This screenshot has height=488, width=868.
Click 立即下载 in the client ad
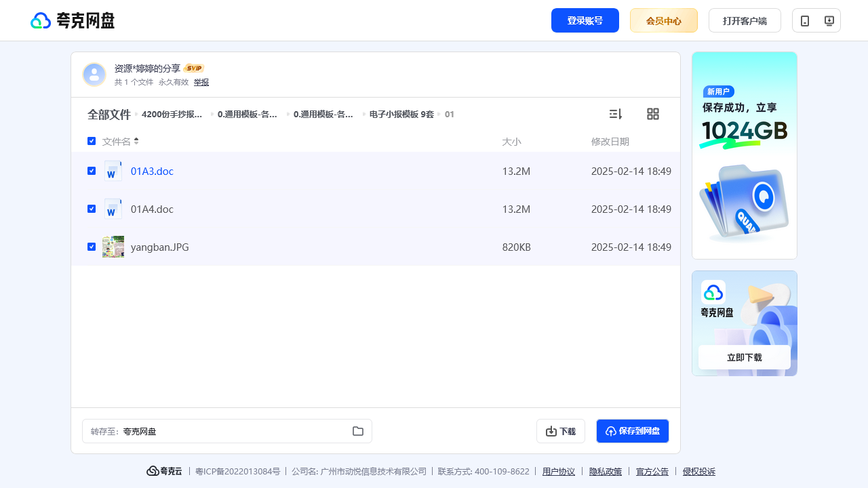click(745, 357)
